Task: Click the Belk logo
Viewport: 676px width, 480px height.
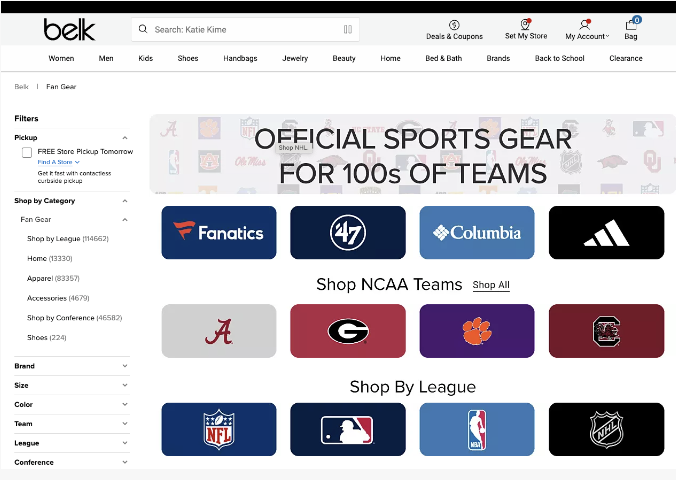Action: pyautogui.click(x=69, y=30)
